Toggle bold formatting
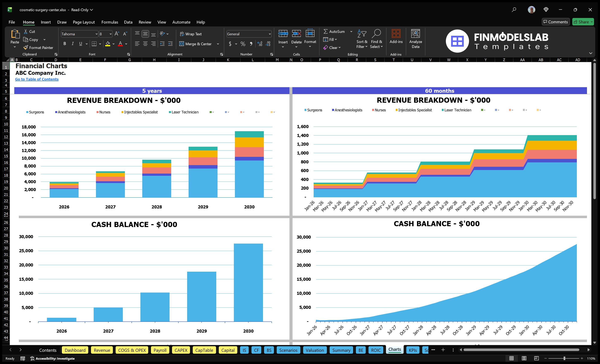The width and height of the screenshot is (600, 364). pos(65,44)
